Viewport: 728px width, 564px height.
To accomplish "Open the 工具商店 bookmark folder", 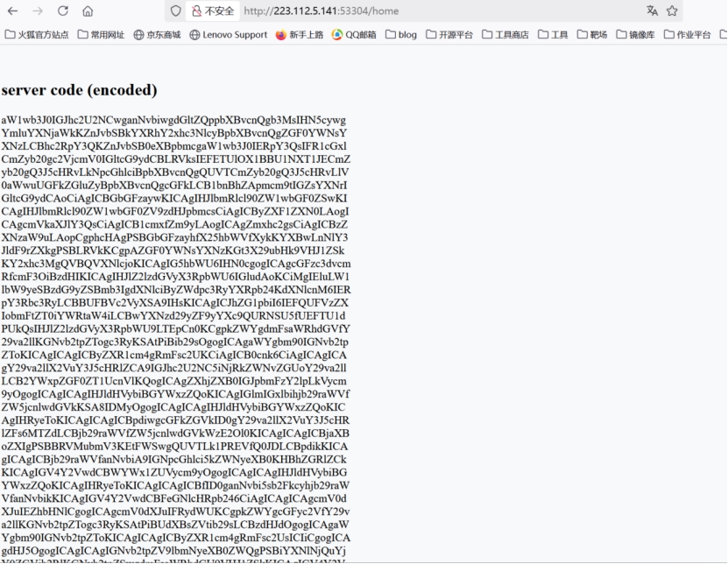I will click(x=505, y=35).
